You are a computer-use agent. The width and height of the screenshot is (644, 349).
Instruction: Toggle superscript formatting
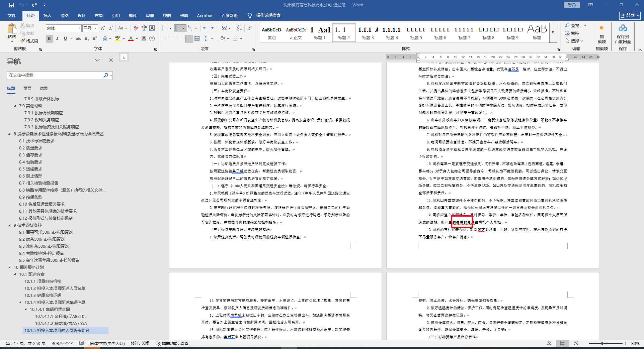point(95,38)
